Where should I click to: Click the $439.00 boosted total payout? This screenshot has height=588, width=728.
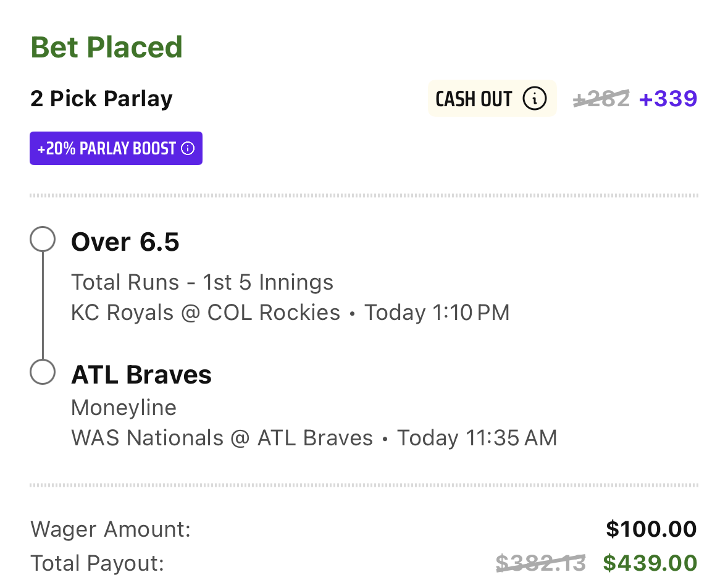(x=650, y=563)
